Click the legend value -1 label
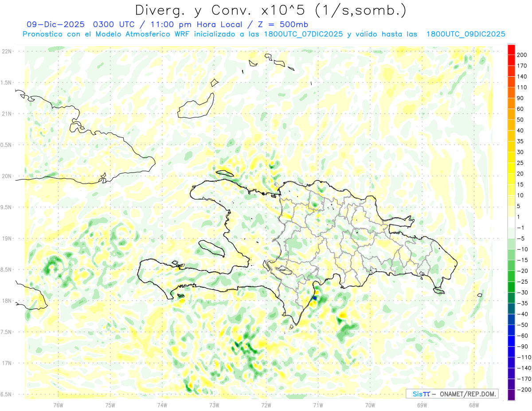Viewport: 532px width, 411px height. [521, 228]
